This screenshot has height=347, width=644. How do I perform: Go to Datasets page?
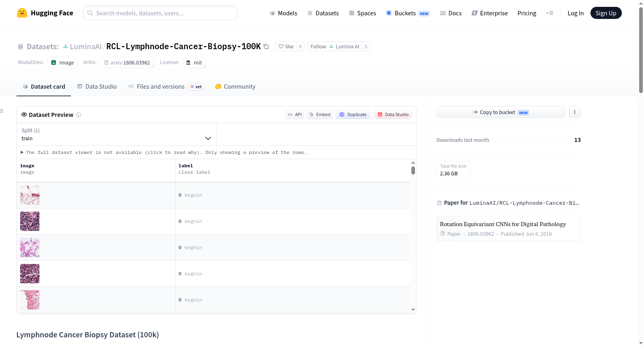pyautogui.click(x=323, y=13)
